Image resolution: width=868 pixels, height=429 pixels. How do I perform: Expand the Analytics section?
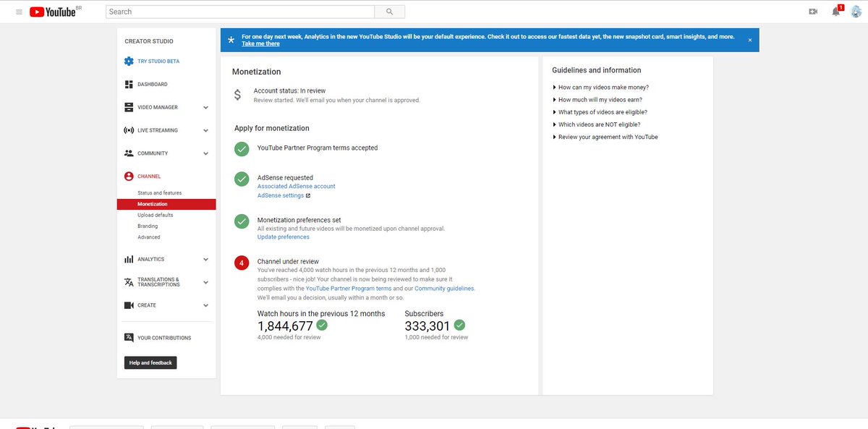point(205,260)
